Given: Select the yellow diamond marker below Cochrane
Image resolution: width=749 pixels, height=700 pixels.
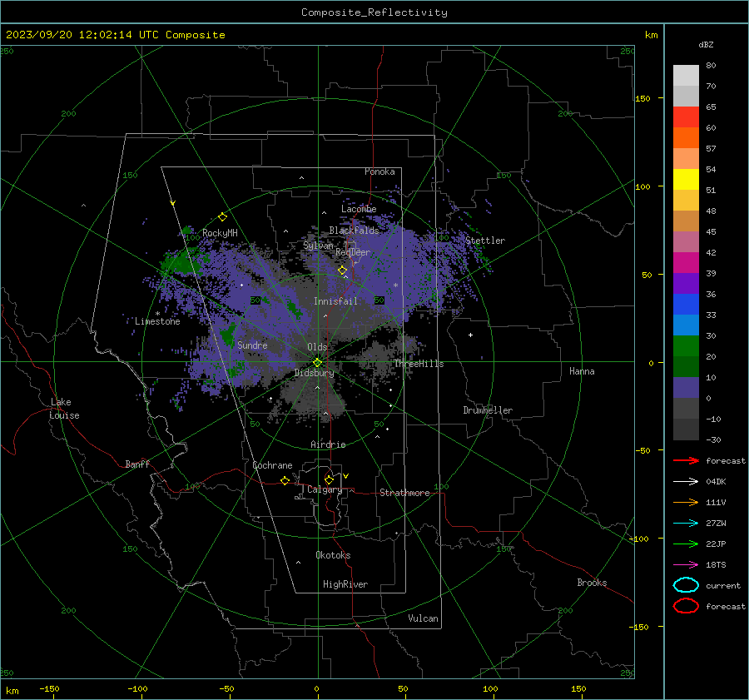Looking at the screenshot, I should pyautogui.click(x=285, y=480).
